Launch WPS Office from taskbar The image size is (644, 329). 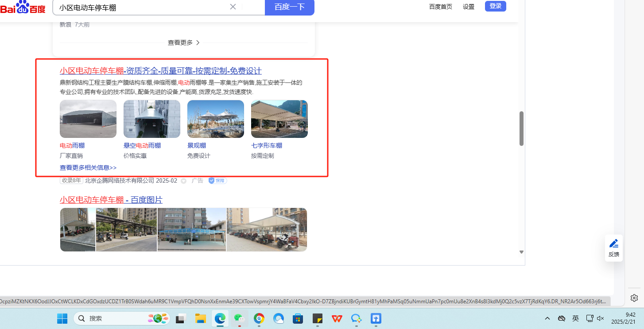[337, 318]
